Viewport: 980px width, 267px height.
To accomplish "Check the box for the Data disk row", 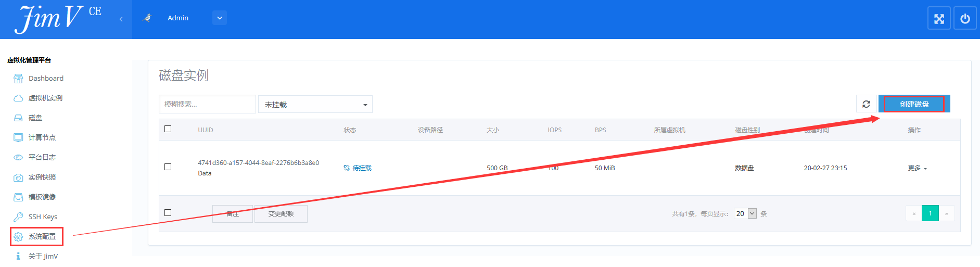I will click(x=168, y=167).
